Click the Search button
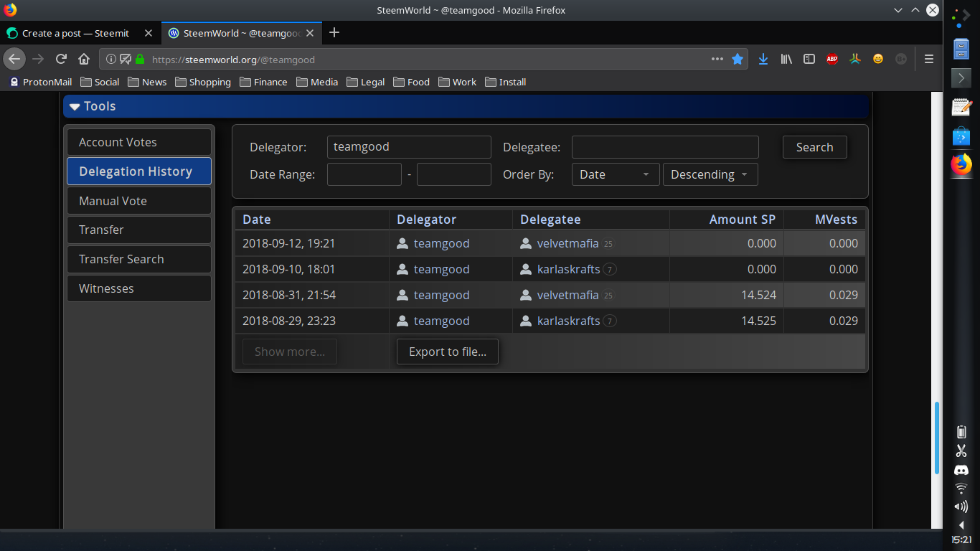This screenshot has width=980, height=551. point(815,147)
